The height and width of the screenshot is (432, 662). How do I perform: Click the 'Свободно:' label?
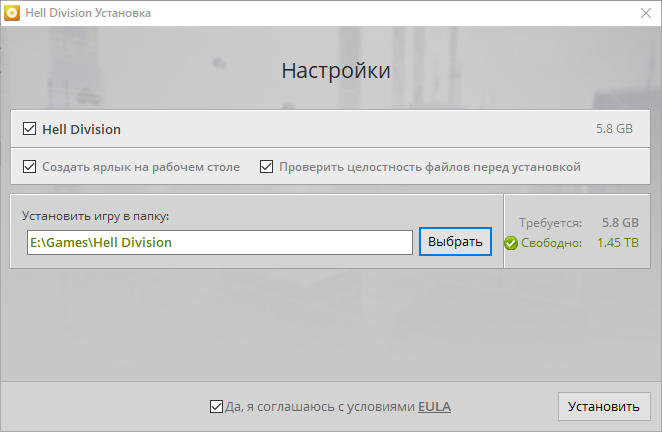point(551,243)
